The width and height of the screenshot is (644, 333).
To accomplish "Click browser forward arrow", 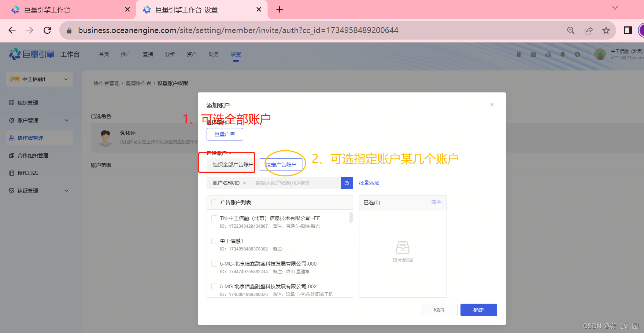I will (x=30, y=30).
